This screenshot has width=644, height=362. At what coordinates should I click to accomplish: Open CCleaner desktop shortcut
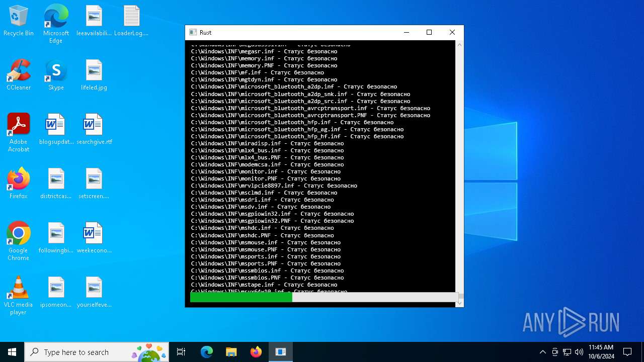19,75
